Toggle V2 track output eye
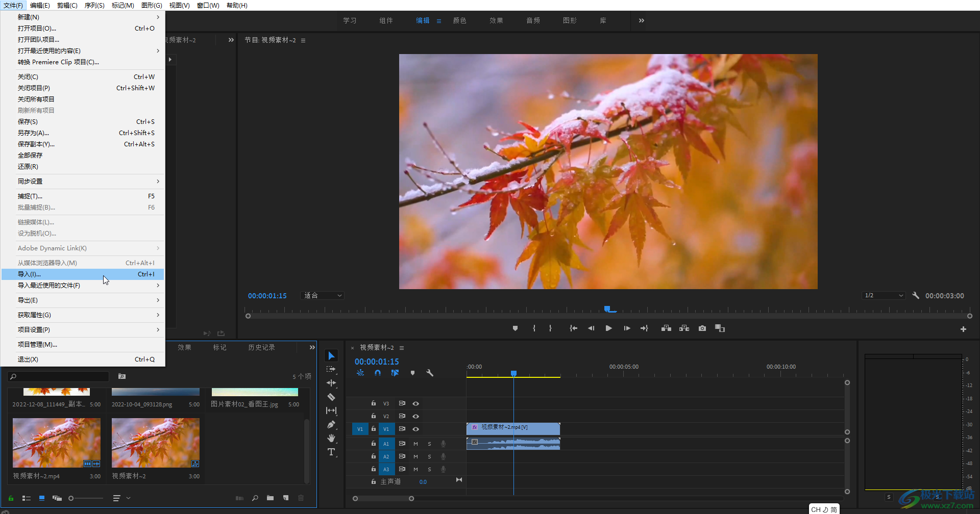Image resolution: width=980 pixels, height=514 pixels. [x=416, y=416]
